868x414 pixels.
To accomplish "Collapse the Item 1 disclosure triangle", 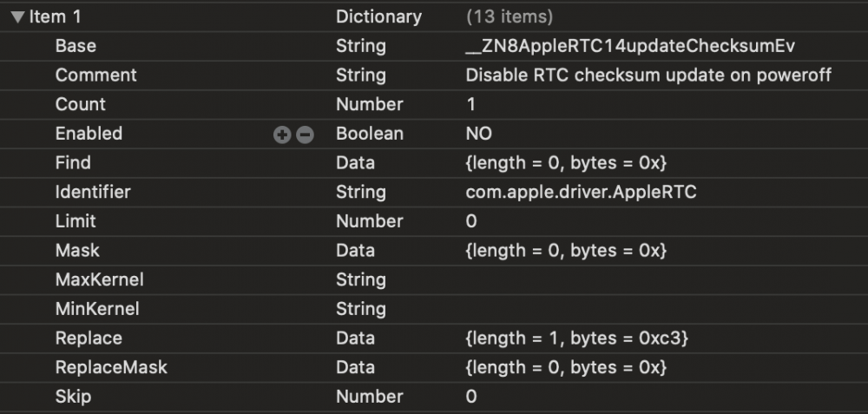I will [x=17, y=17].
